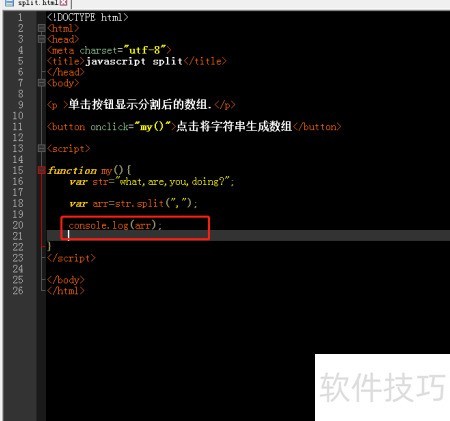Select the split.html file tab
Image resolution: width=450 pixels, height=421 pixels.
click(x=37, y=3)
